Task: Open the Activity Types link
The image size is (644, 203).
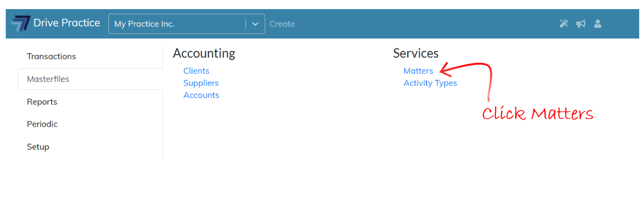Action: coord(430,83)
